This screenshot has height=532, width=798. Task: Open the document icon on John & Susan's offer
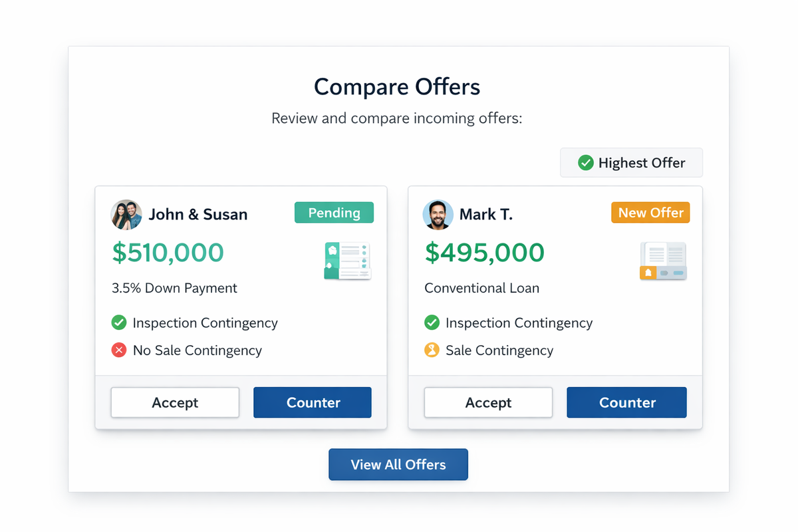click(347, 261)
